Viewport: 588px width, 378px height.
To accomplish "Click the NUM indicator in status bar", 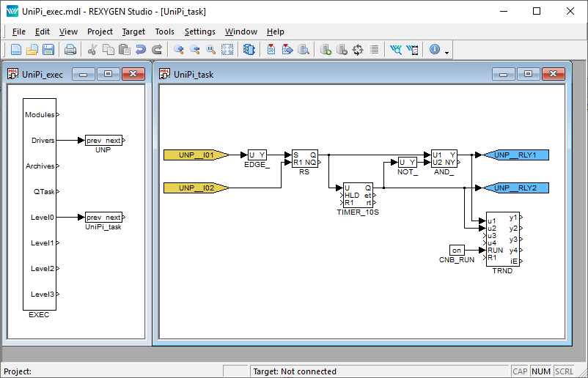I will [541, 371].
